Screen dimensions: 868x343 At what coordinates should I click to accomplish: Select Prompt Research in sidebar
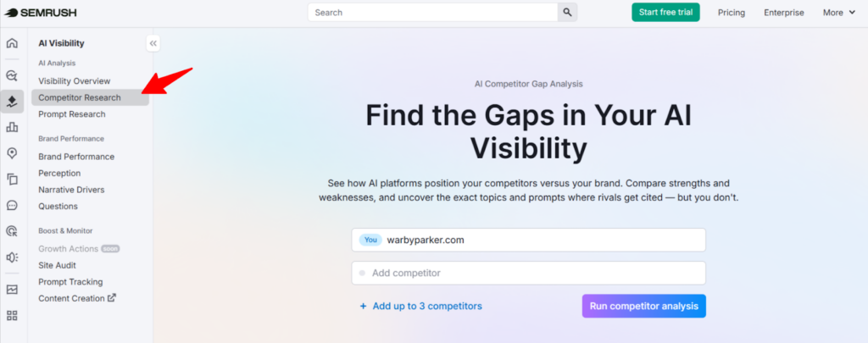(72, 114)
